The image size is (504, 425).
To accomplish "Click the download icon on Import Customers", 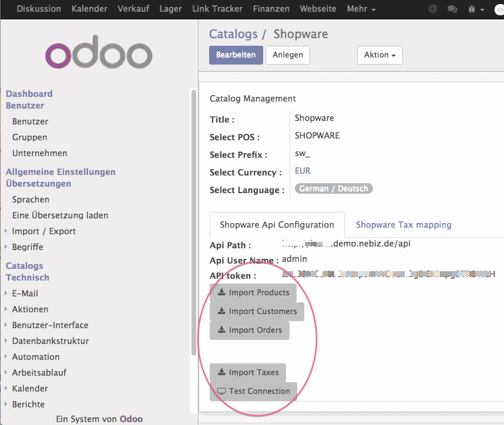I will pos(221,311).
